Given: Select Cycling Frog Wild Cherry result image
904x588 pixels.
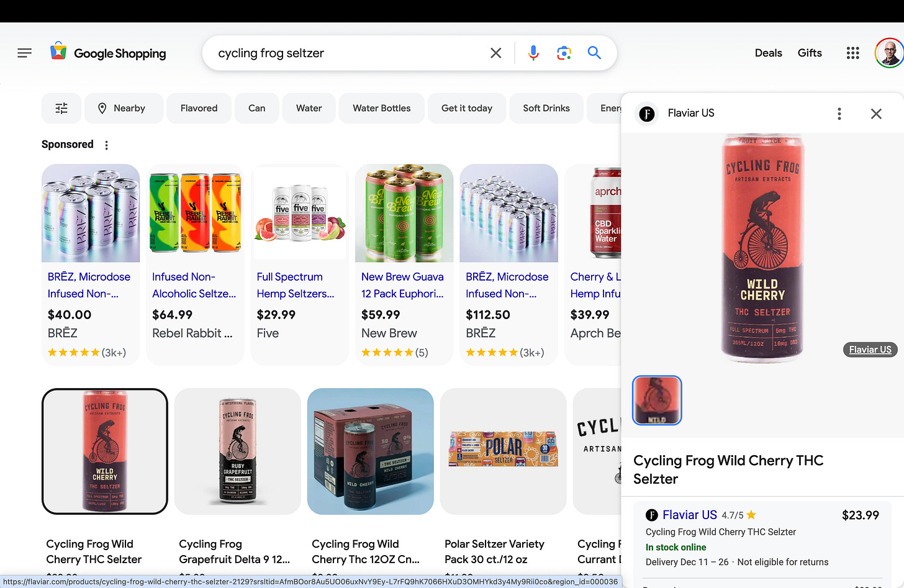Looking at the screenshot, I should pos(105,451).
